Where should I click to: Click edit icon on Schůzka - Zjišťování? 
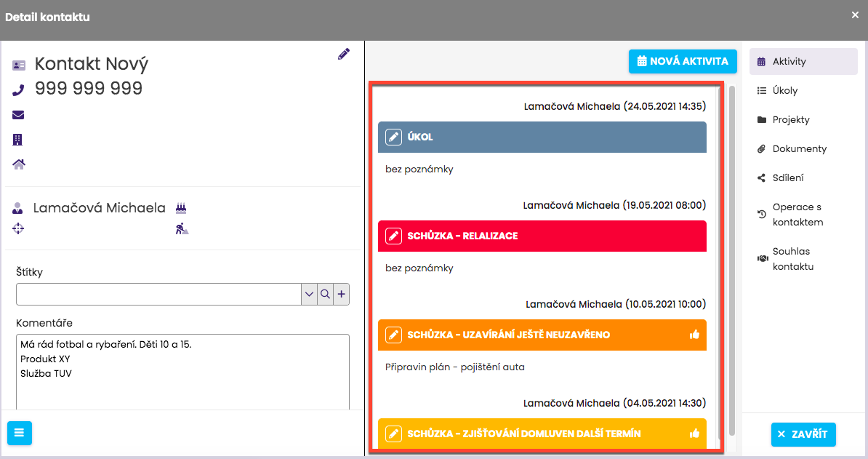point(393,434)
